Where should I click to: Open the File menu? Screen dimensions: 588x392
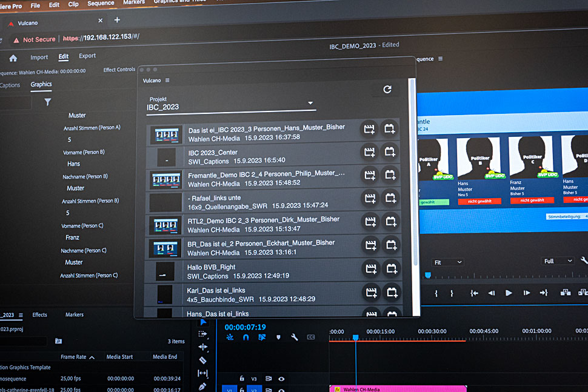click(35, 5)
